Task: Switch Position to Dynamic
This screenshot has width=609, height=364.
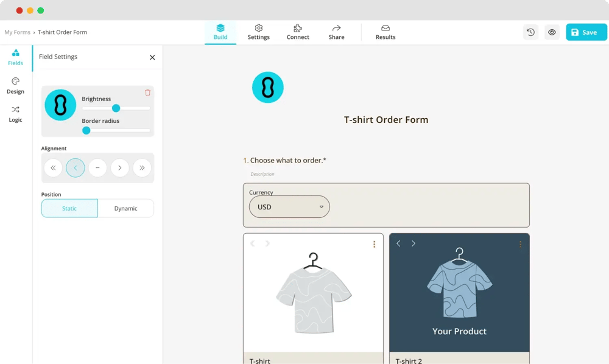Action: coord(126,208)
